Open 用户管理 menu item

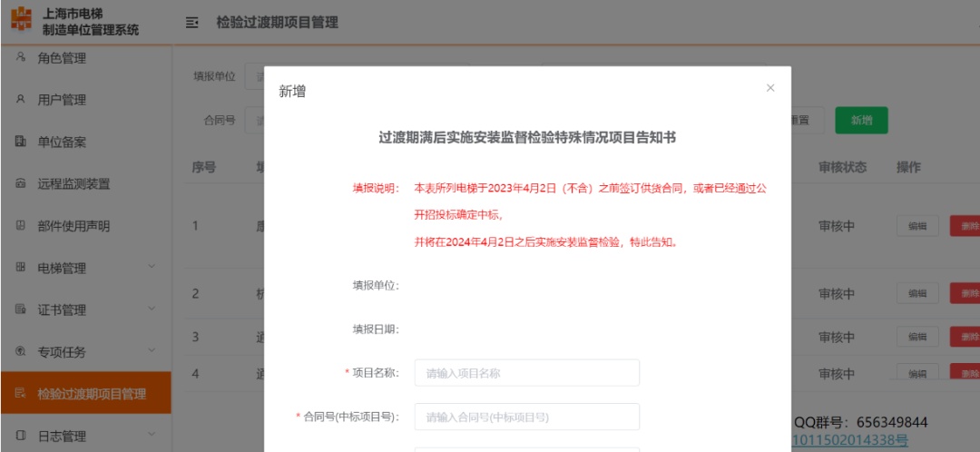(85, 100)
